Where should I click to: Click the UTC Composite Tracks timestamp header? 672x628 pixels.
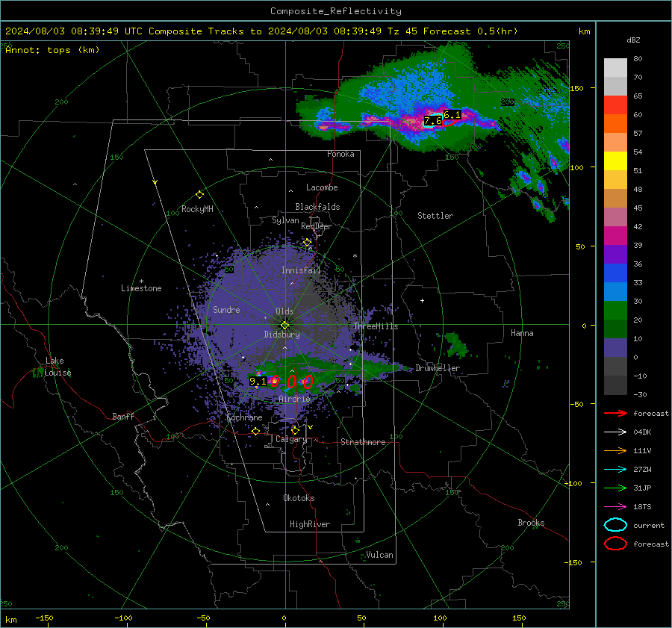click(261, 31)
